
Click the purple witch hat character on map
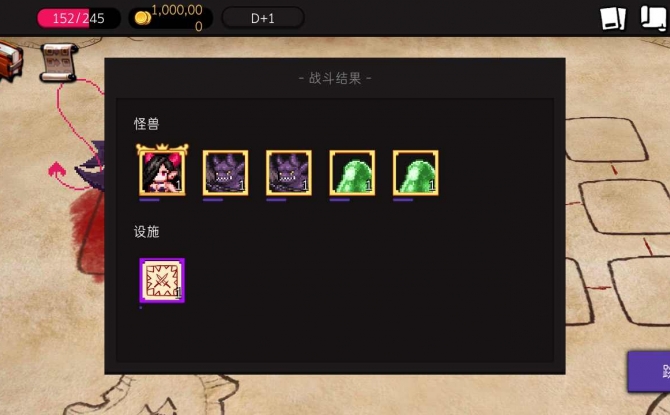click(x=90, y=165)
